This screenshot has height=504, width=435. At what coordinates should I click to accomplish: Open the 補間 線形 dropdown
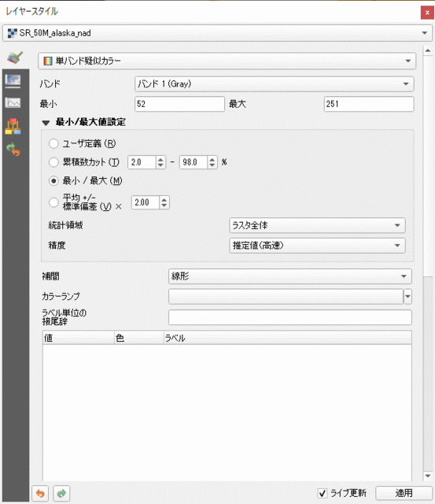pos(290,276)
